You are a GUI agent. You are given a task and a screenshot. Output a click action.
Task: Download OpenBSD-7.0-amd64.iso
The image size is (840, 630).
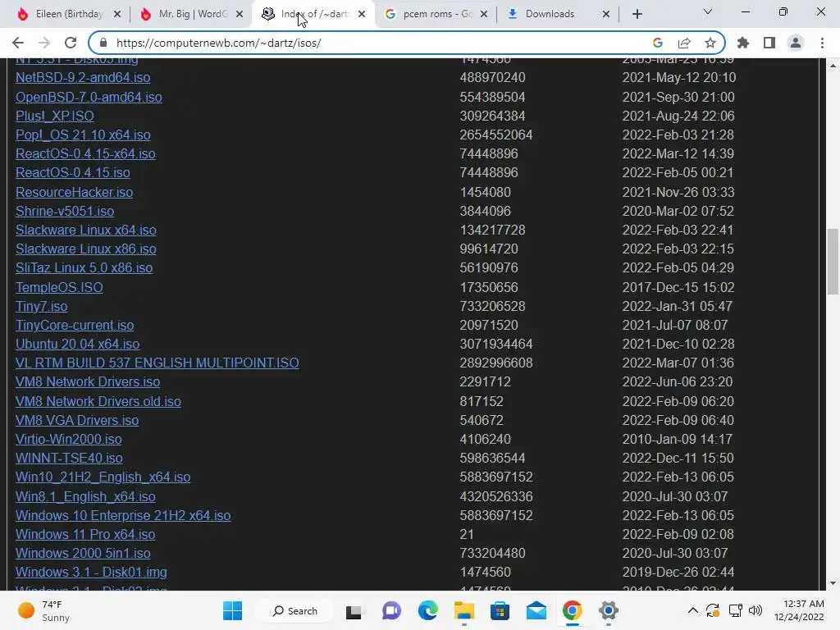[x=89, y=97]
